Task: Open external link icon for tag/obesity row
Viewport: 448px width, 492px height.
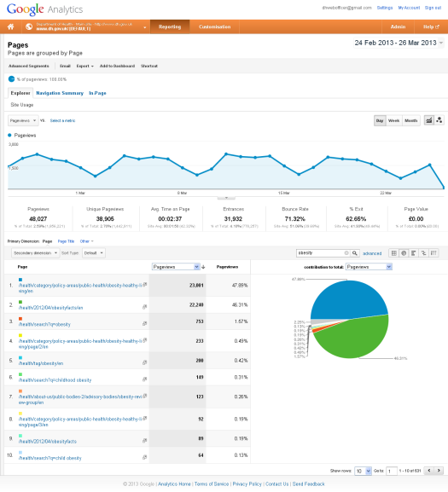Action: (x=145, y=362)
